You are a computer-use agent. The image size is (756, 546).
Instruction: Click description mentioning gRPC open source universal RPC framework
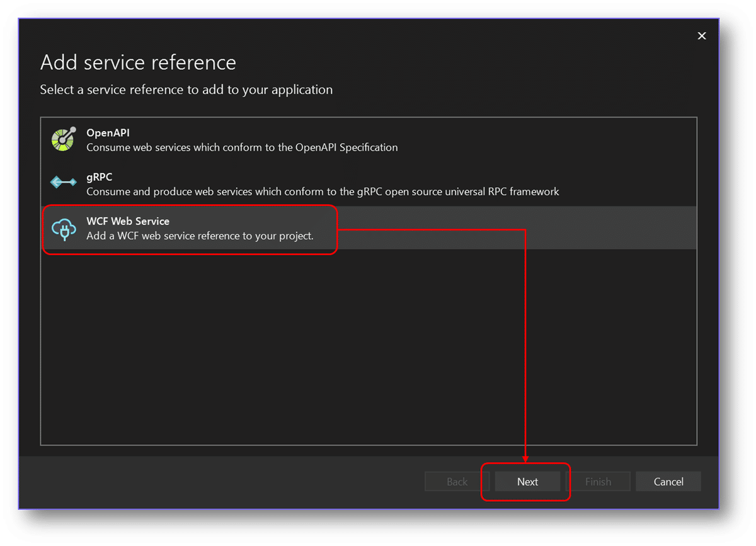[323, 191]
